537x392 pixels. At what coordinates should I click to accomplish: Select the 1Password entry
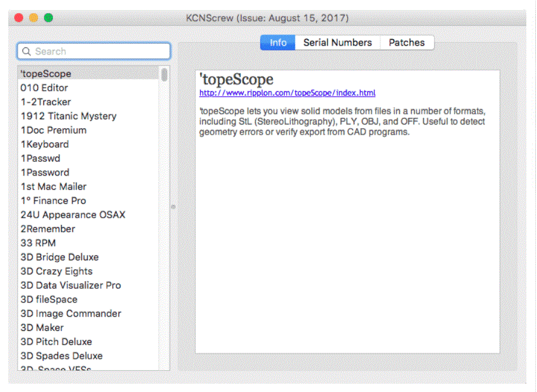[x=88, y=172]
